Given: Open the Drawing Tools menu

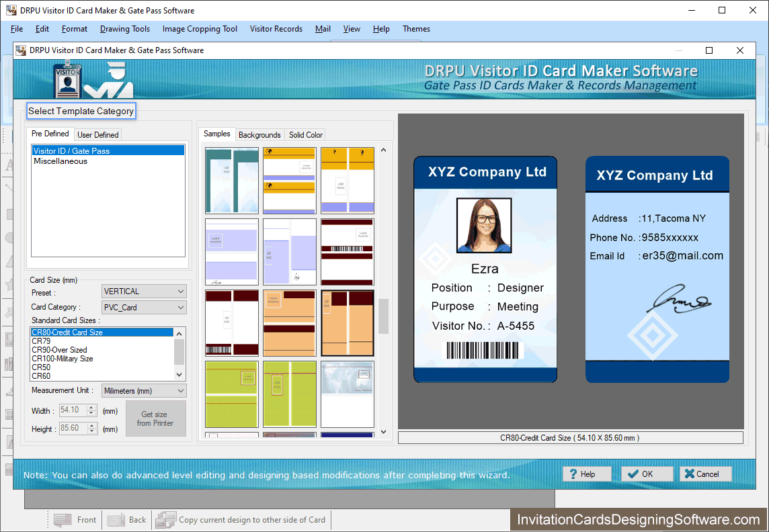Looking at the screenshot, I should [x=124, y=29].
